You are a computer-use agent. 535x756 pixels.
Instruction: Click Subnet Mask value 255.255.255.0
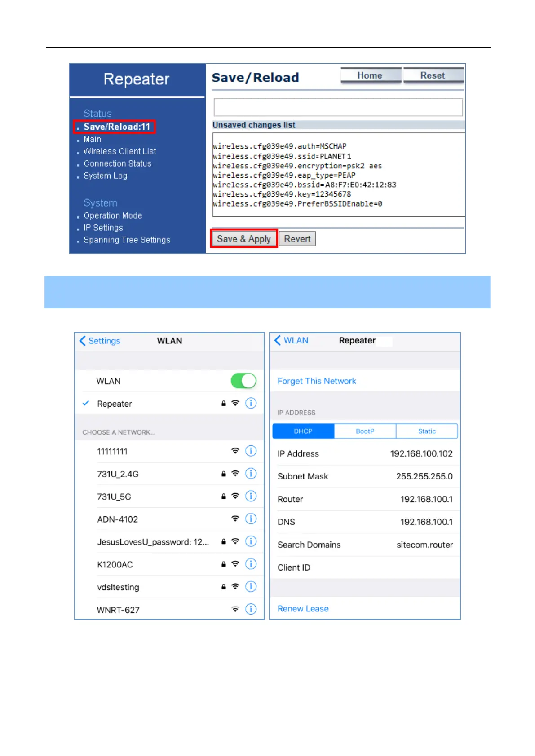(x=424, y=476)
